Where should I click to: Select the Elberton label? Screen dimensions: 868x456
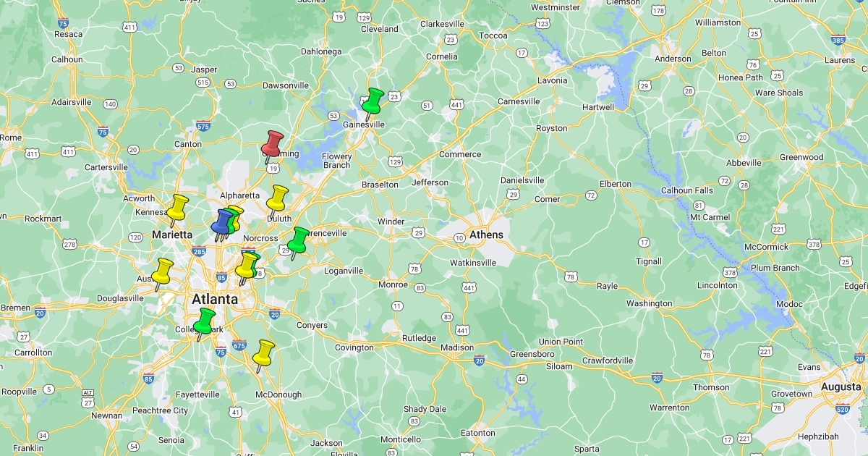coord(616,184)
